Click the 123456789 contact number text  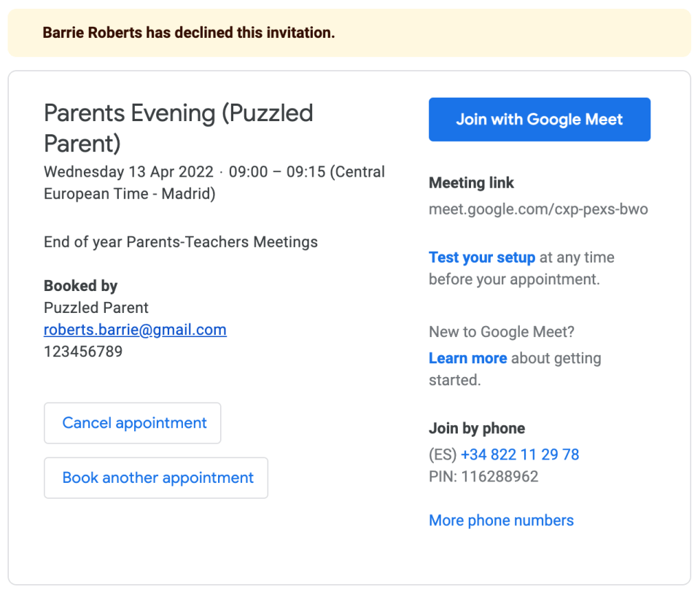83,352
